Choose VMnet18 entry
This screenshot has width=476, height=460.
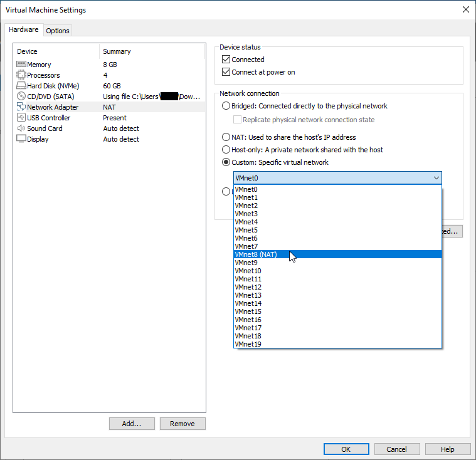tap(337, 336)
